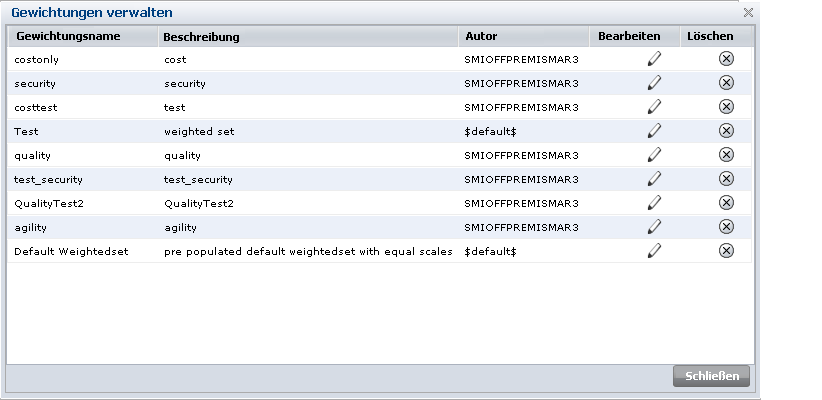Edit the test_security weighting

coord(654,179)
